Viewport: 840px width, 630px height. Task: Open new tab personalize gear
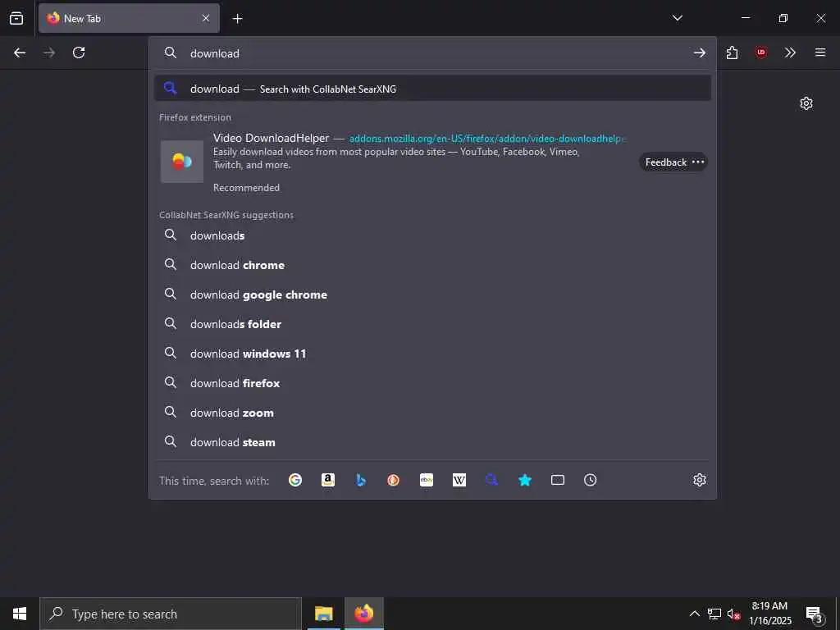(x=806, y=103)
